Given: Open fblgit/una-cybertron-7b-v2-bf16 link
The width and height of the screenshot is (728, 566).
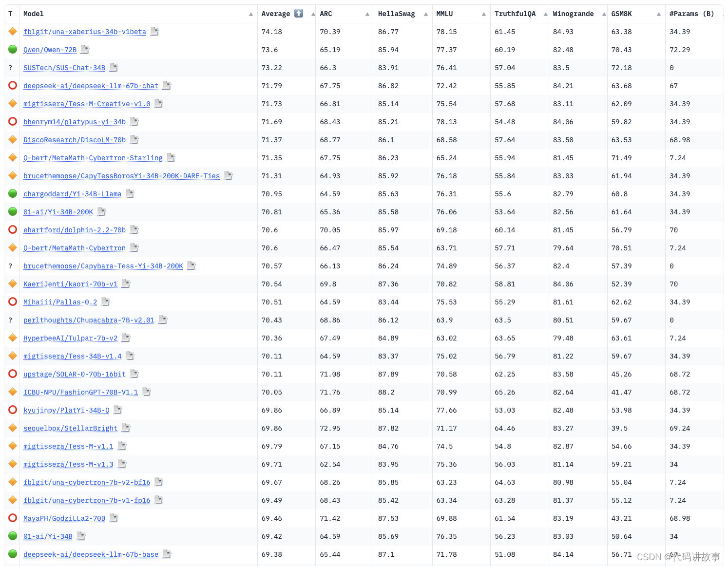Looking at the screenshot, I should (x=87, y=482).
